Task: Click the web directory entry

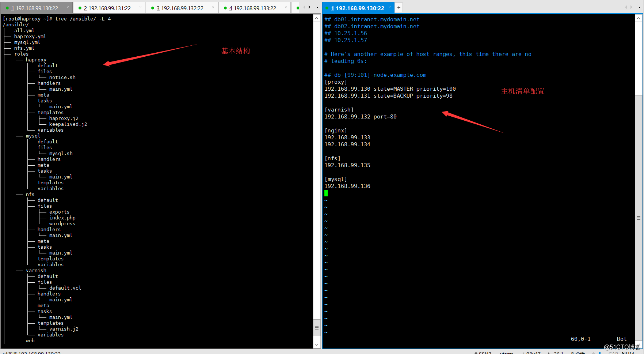Action: (x=30, y=340)
